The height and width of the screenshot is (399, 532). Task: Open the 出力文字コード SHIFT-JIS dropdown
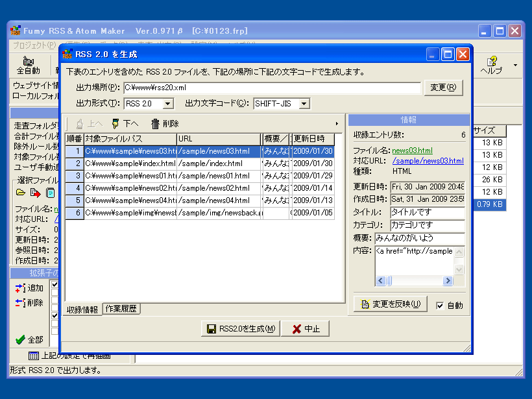(x=304, y=104)
